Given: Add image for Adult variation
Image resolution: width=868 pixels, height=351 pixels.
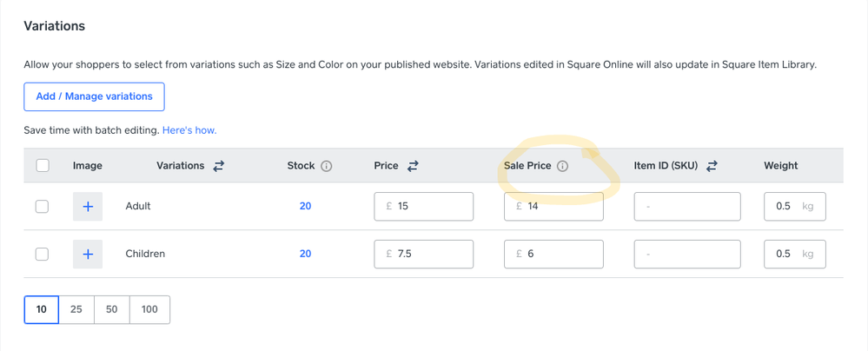Looking at the screenshot, I should (88, 207).
